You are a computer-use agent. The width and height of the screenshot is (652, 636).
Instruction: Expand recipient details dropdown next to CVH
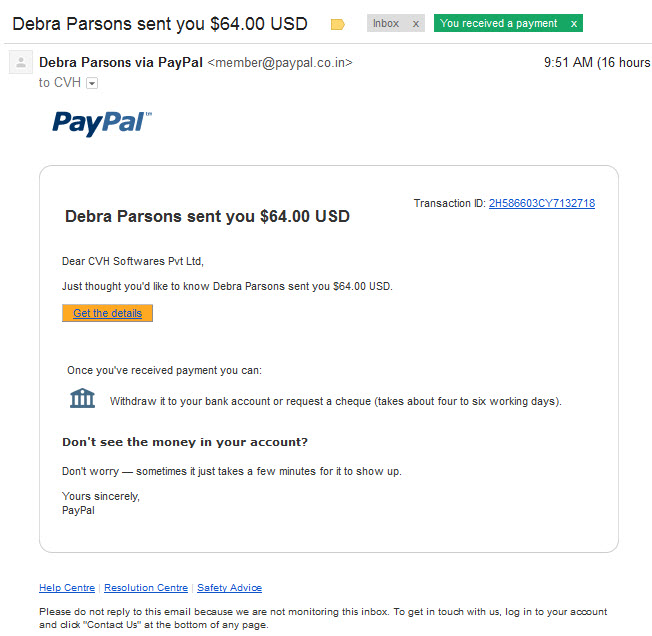(92, 83)
